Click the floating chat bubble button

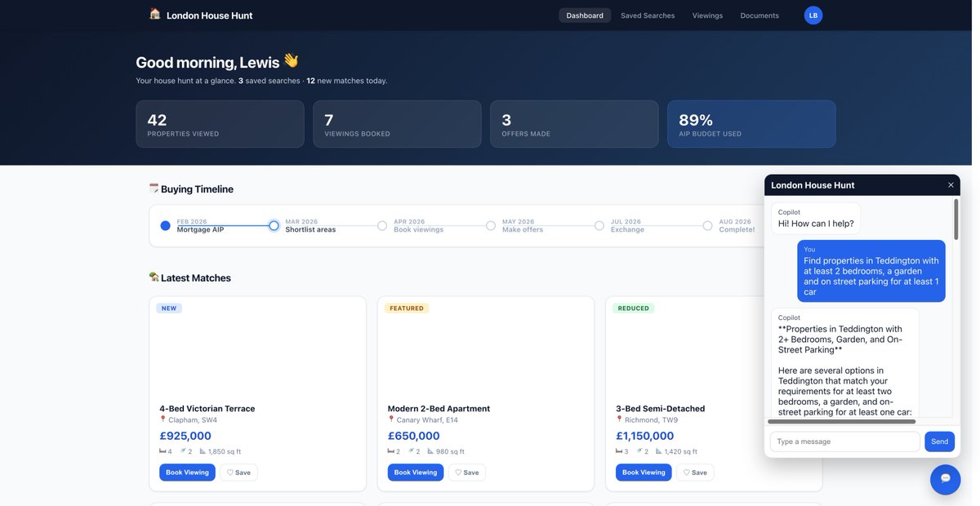pos(945,479)
